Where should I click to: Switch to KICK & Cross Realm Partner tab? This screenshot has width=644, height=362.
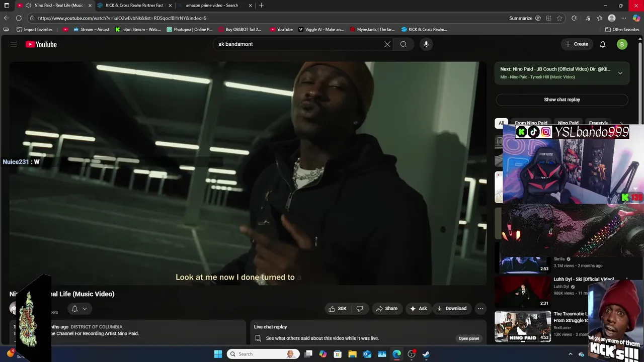click(134, 6)
